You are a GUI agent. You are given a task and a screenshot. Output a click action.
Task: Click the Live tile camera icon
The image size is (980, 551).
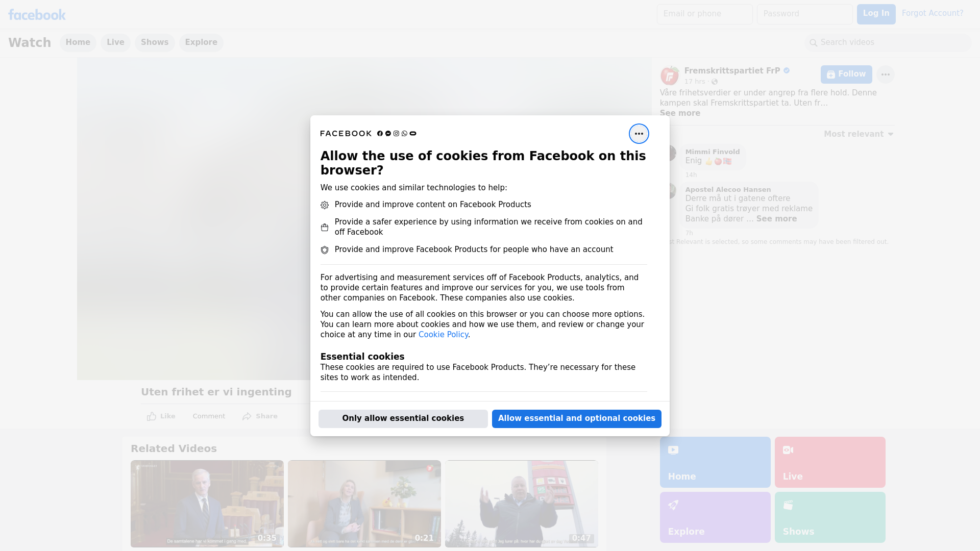click(x=788, y=450)
